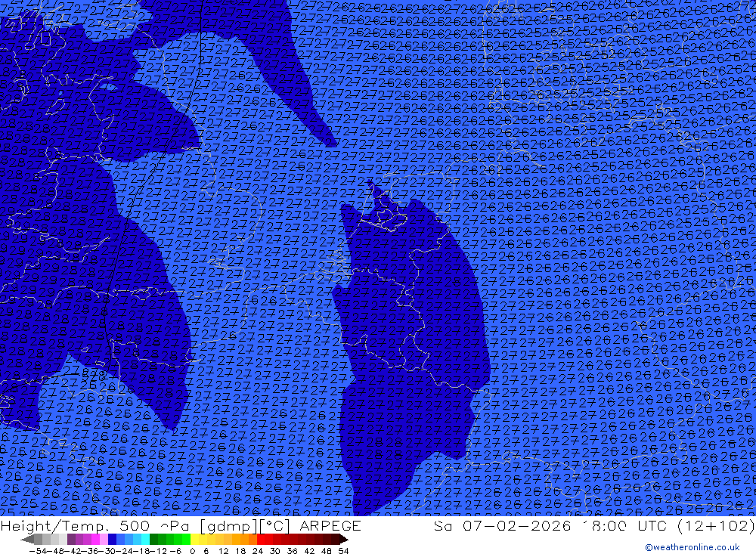Select the bright red legend swatch above 24
Image resolution: width=756 pixels, height=554 pixels.
point(260,540)
